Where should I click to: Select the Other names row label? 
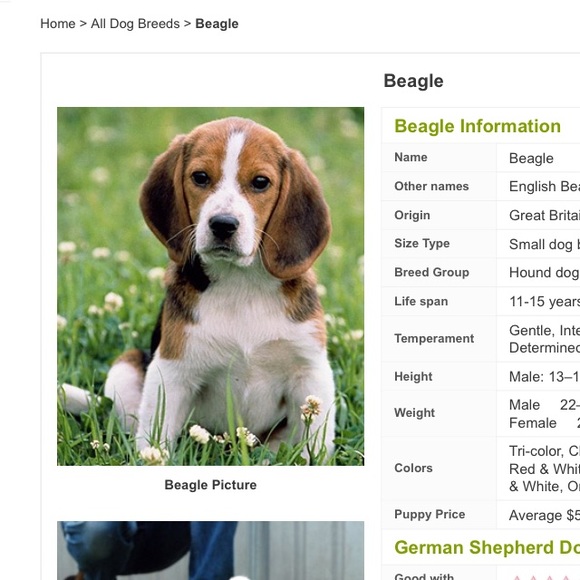[431, 186]
